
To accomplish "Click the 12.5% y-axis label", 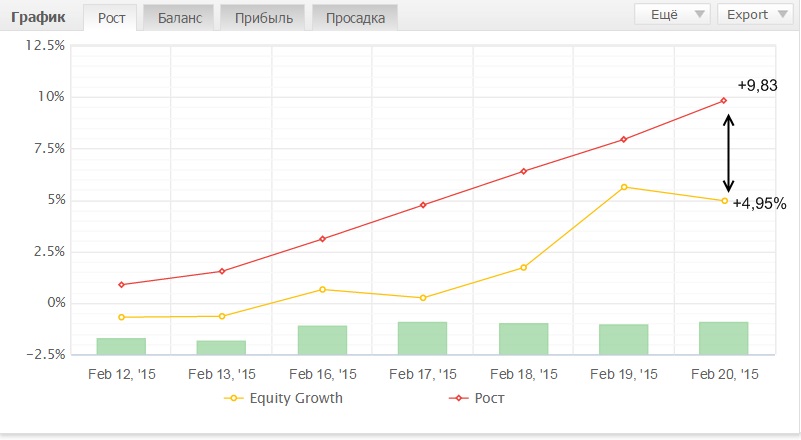I will click(x=45, y=45).
